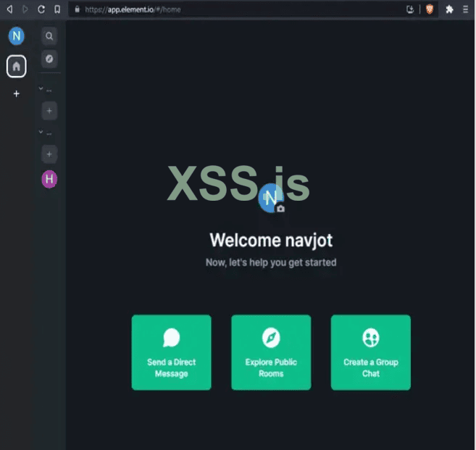
Task: Collapse the second room list section chevron
Action: pyautogui.click(x=41, y=132)
